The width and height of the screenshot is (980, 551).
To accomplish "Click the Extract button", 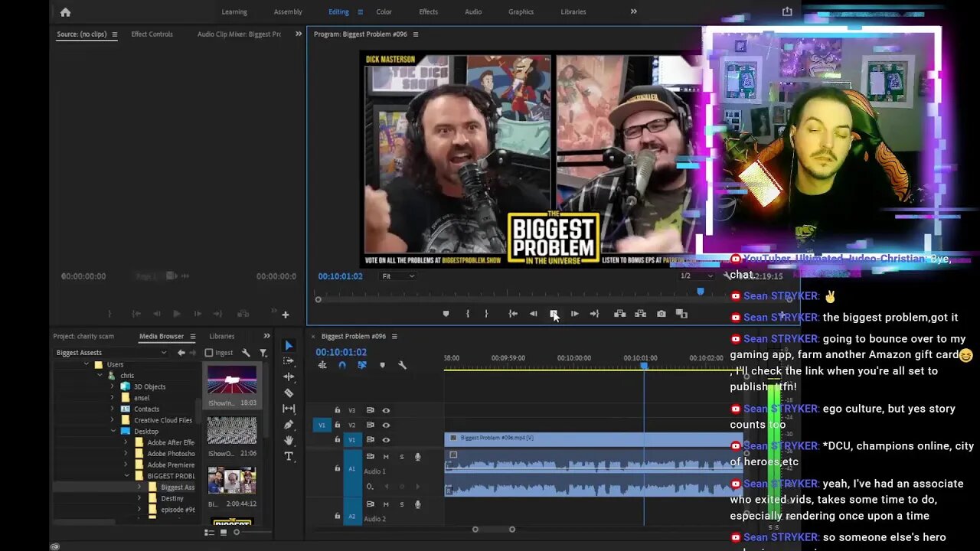I will [640, 314].
